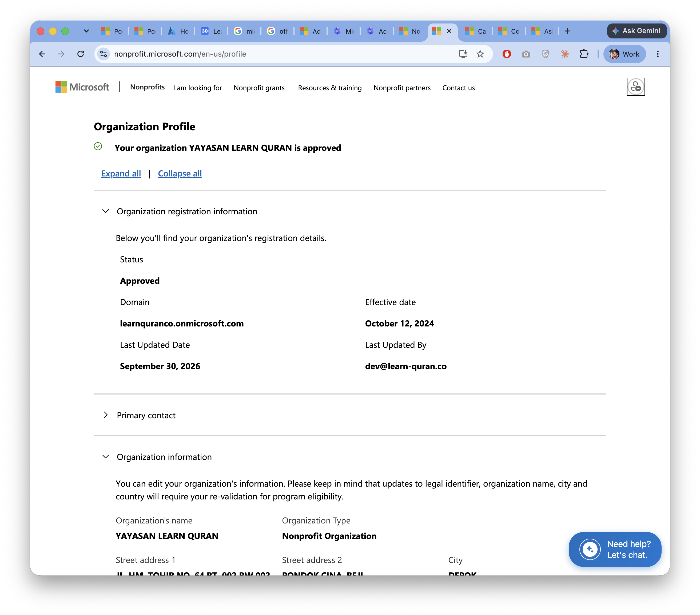
Task: Click the dev@learn-quran.co email text
Action: 406,366
